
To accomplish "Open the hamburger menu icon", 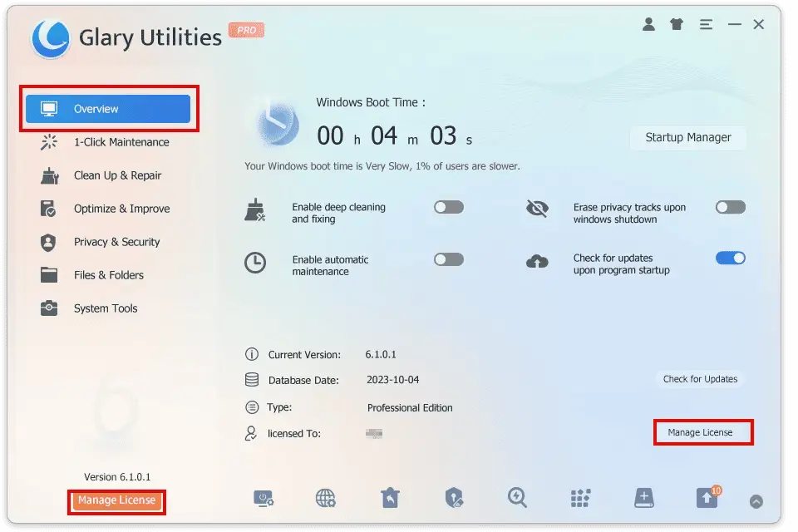I will coord(706,24).
